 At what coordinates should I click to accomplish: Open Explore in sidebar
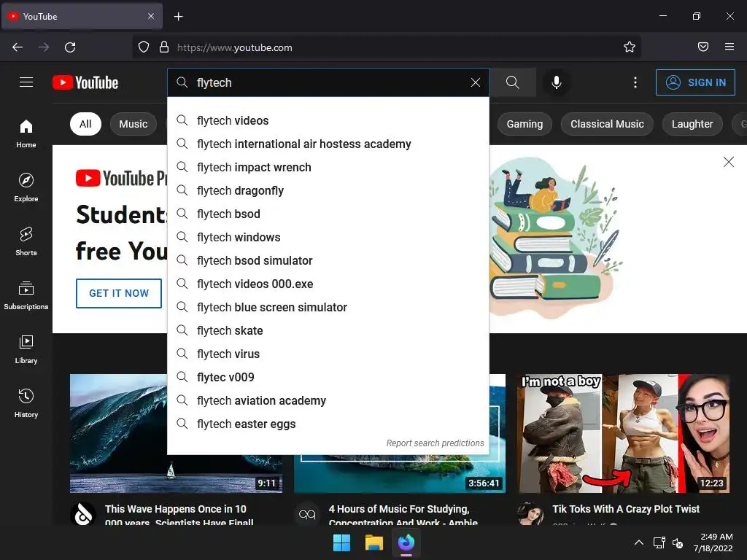tap(26, 187)
